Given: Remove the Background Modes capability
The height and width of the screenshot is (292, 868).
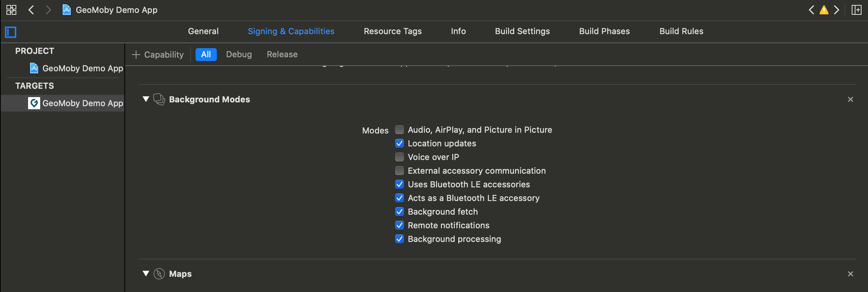Looking at the screenshot, I should [851, 99].
